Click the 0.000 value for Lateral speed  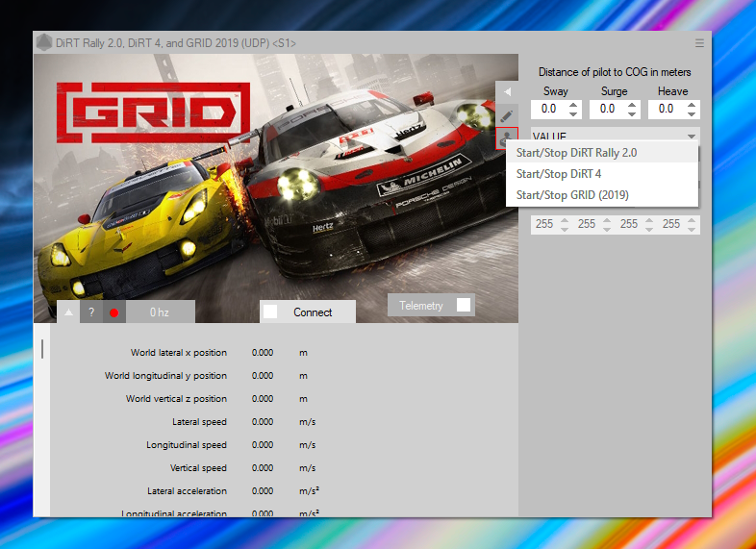(x=263, y=422)
